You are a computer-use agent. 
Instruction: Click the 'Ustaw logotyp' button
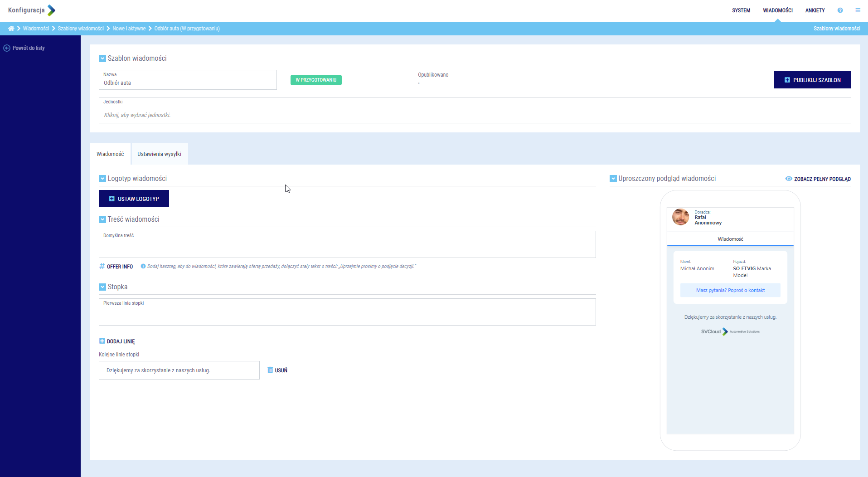pyautogui.click(x=134, y=199)
